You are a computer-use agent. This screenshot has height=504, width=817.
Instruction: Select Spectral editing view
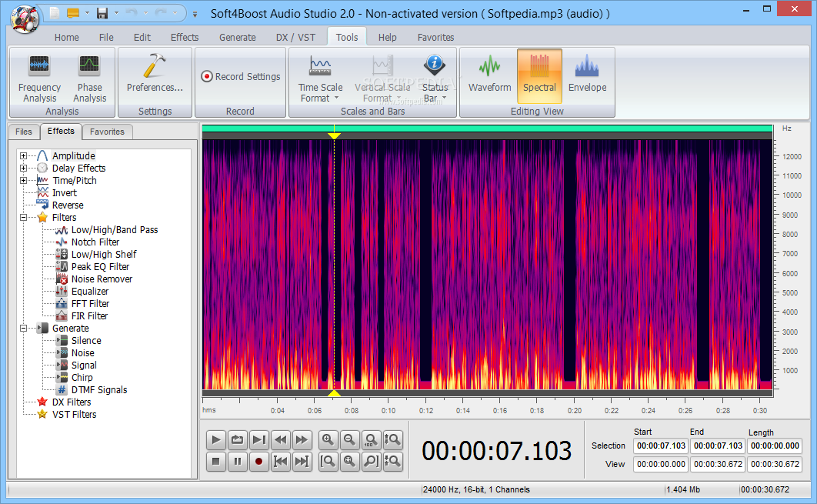click(x=539, y=75)
